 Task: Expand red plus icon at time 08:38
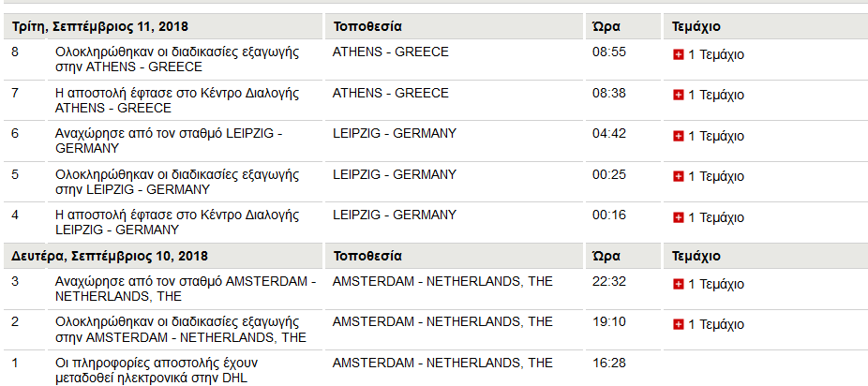tap(678, 96)
